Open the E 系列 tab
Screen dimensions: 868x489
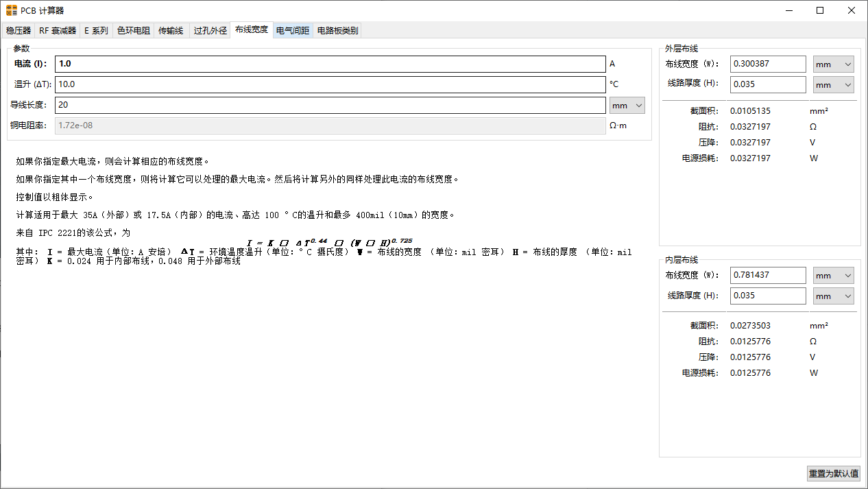tap(96, 31)
